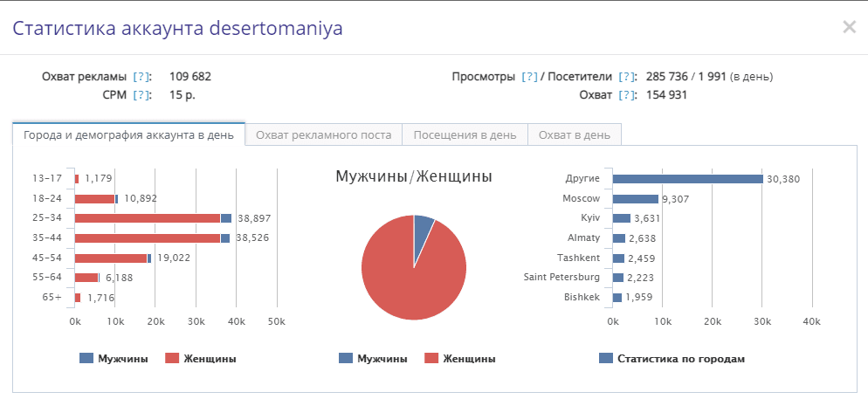Open help tooltip next to Охват рекламы
Image resolution: width=868 pixels, height=406 pixels.
pyautogui.click(x=141, y=77)
